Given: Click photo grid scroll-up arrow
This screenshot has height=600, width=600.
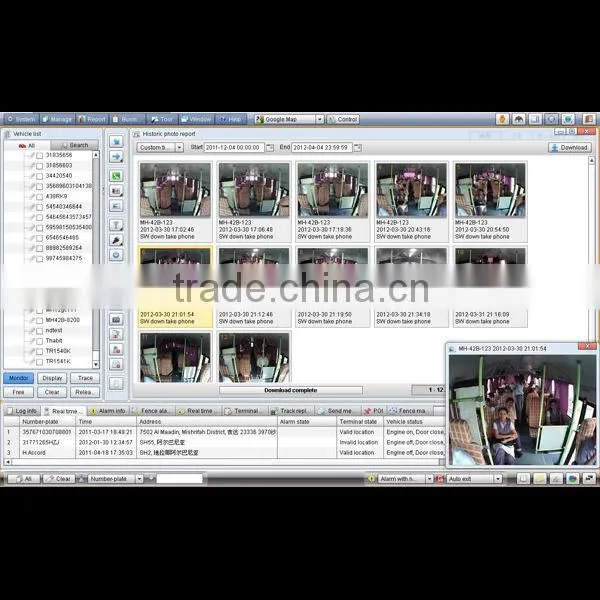Looking at the screenshot, I should [x=592, y=161].
